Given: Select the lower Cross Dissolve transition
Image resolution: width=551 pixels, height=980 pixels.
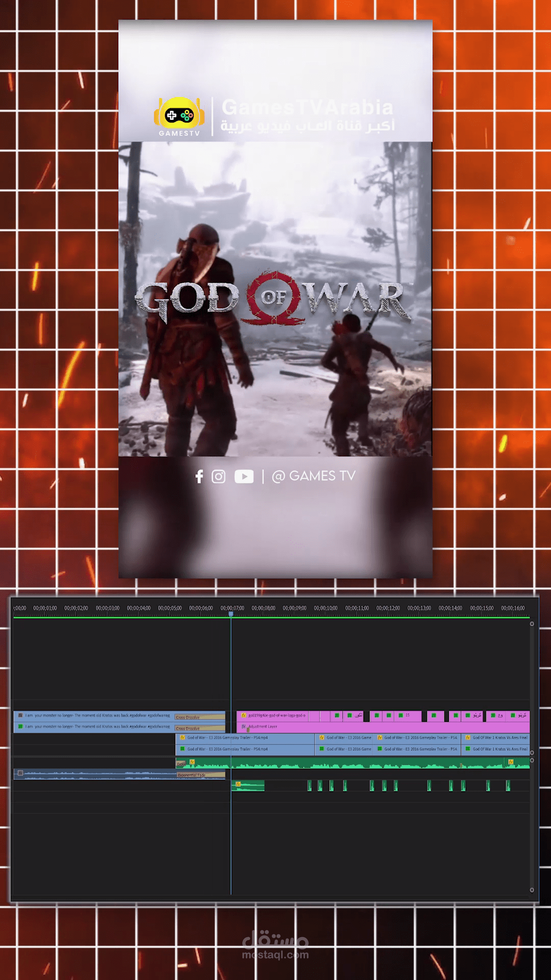Looking at the screenshot, I should (200, 728).
